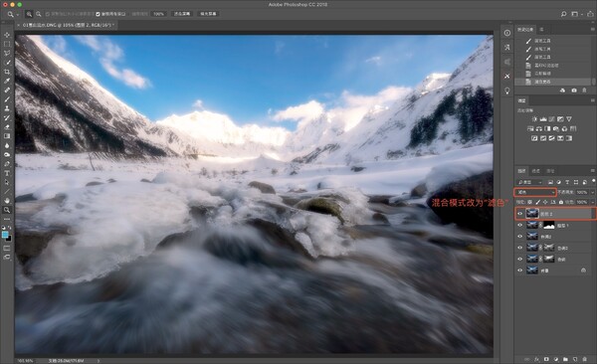Click the 适合屏幕 fit screen button

(182, 14)
